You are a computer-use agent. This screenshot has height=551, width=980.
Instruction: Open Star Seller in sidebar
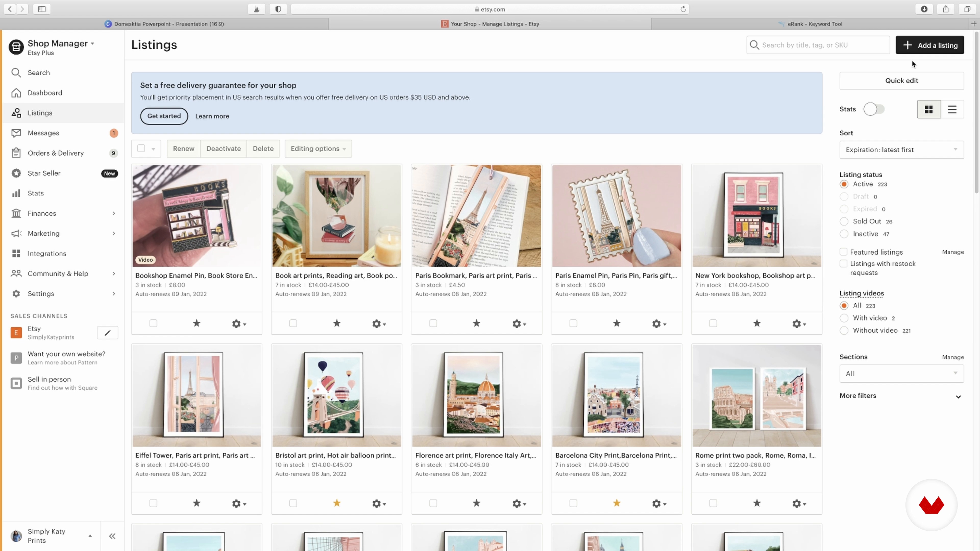pyautogui.click(x=63, y=173)
